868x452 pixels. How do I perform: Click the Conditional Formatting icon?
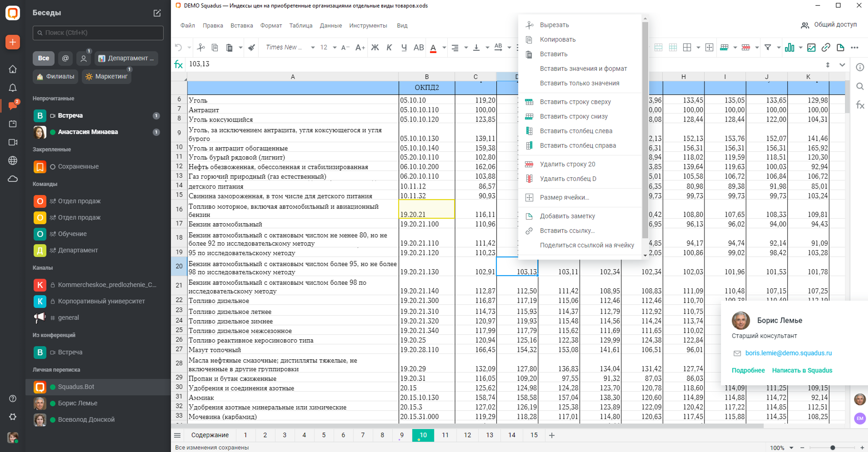pyautogui.click(x=746, y=47)
